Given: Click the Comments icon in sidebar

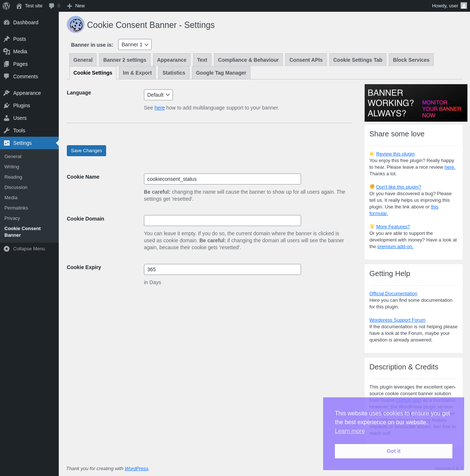Looking at the screenshot, I should [x=7, y=76].
